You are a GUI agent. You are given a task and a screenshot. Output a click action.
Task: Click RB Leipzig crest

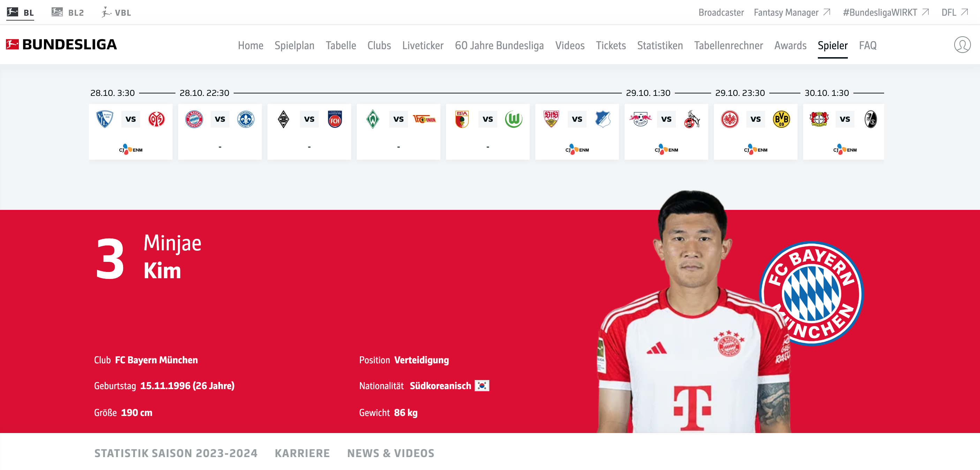[640, 119]
